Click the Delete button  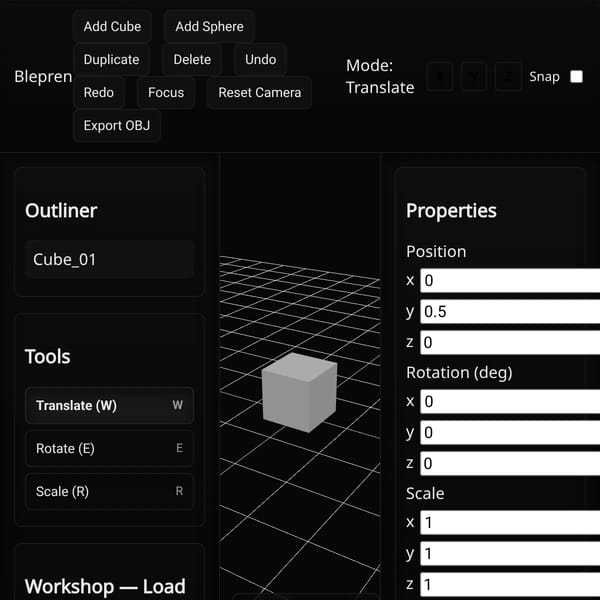pyautogui.click(x=192, y=59)
